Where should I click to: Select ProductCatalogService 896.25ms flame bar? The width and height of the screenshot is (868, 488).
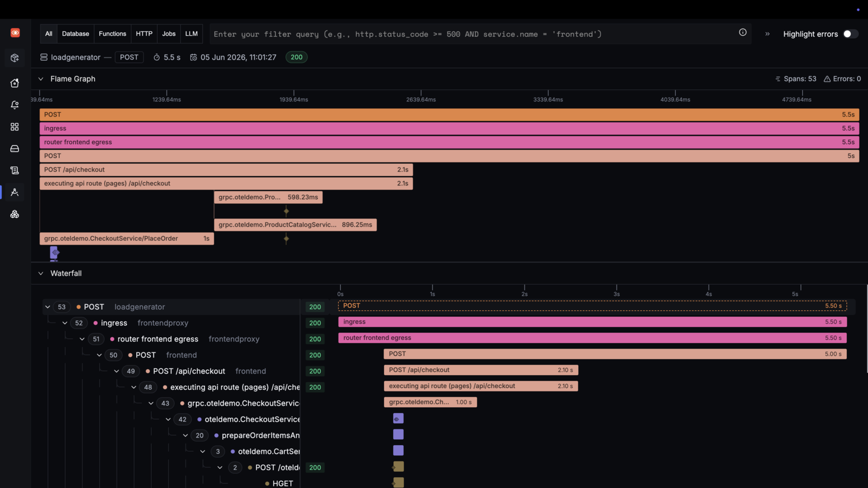296,224
